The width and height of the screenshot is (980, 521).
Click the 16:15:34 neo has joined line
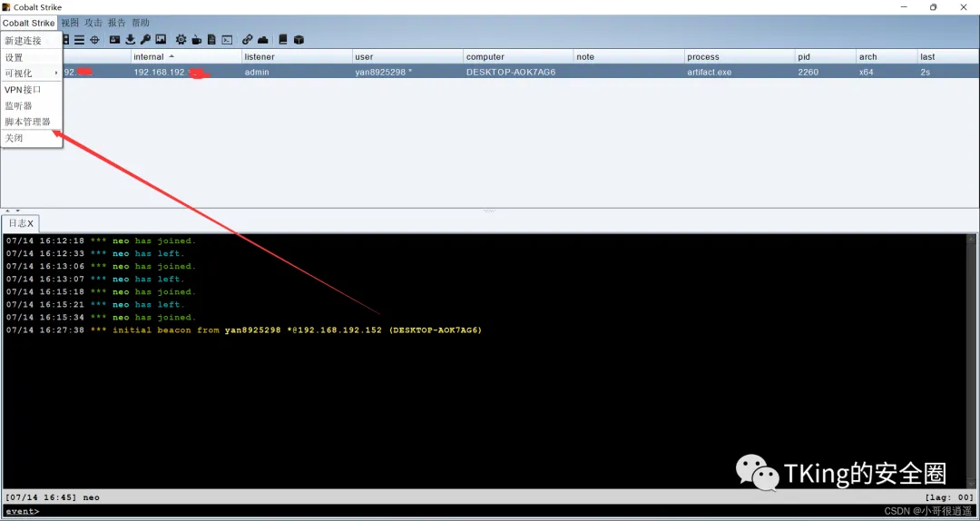(x=101, y=317)
